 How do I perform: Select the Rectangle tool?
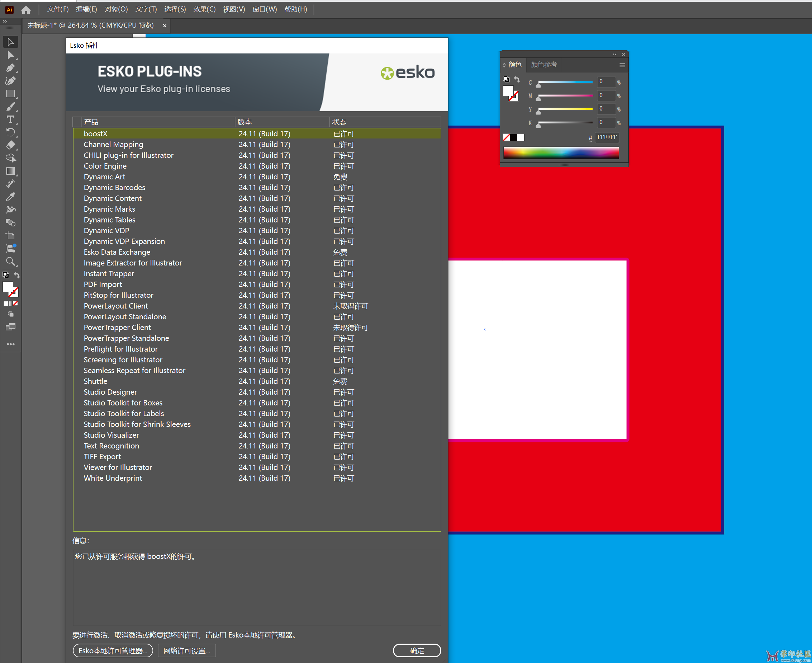(x=11, y=94)
